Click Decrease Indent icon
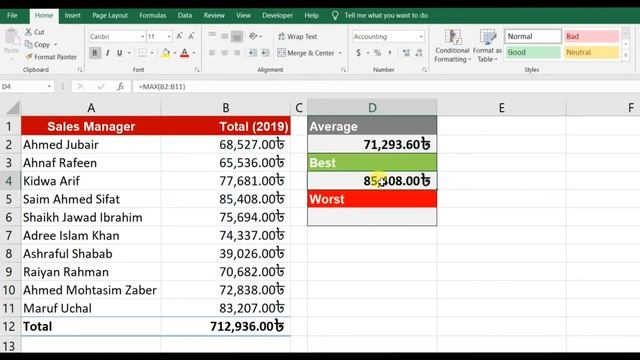 click(253, 53)
